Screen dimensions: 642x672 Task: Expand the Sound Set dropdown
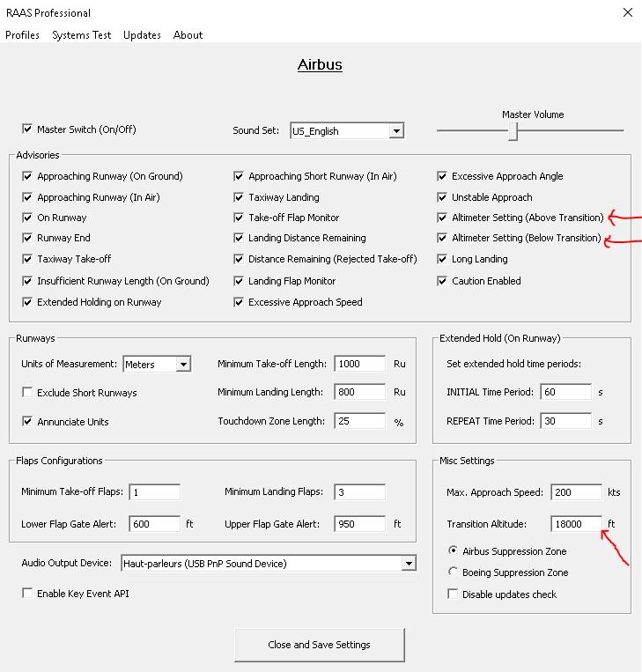pyautogui.click(x=396, y=130)
